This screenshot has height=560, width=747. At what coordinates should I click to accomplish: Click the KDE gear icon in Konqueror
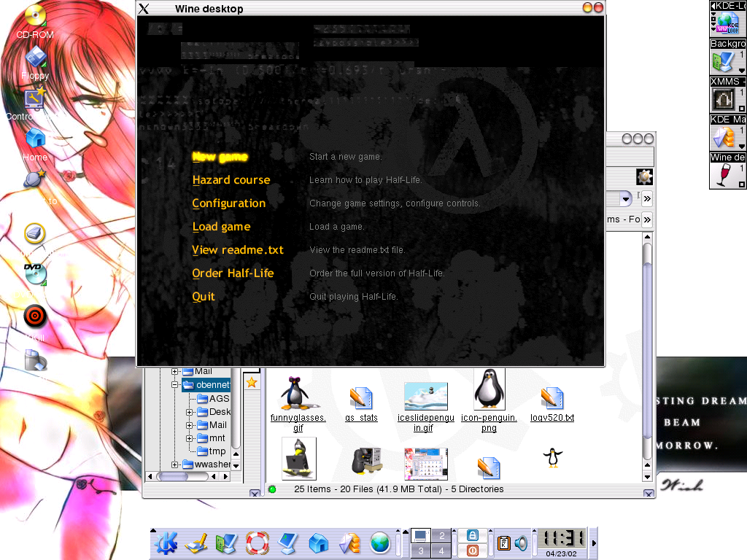(644, 176)
